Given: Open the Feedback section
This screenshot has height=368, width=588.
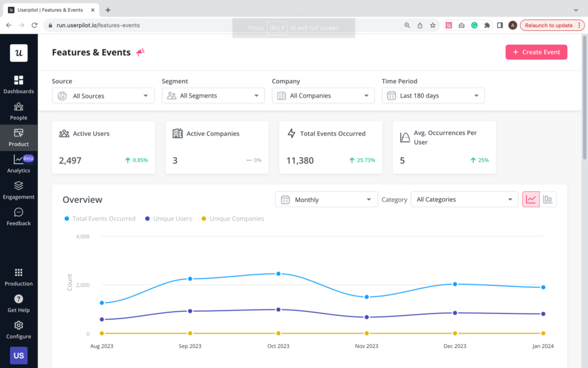Looking at the screenshot, I should pos(18,218).
